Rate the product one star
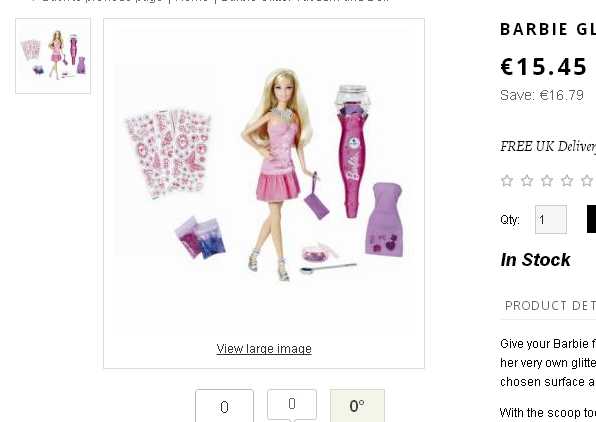The height and width of the screenshot is (422, 596). (507, 181)
